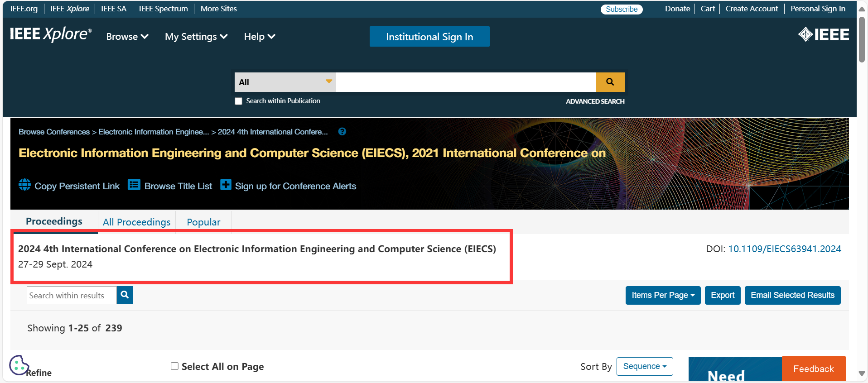Open ADVANCED SEARCH link
The width and height of the screenshot is (868, 383).
coord(595,101)
